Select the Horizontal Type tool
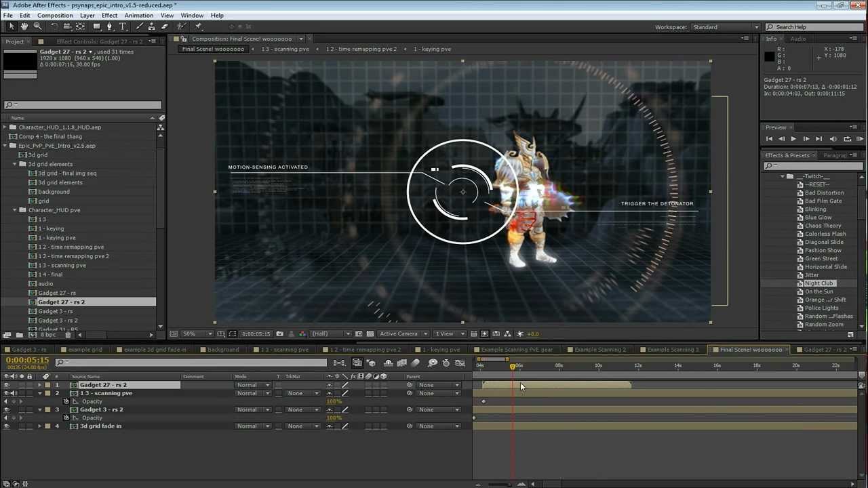 [x=123, y=26]
